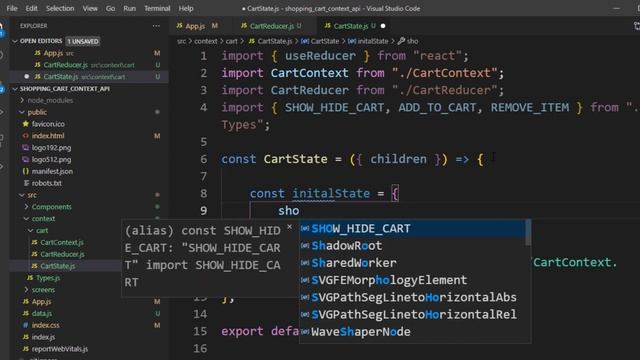This screenshot has height=360, width=640.
Task: Expand the screens folder
Action: pyautogui.click(x=43, y=290)
